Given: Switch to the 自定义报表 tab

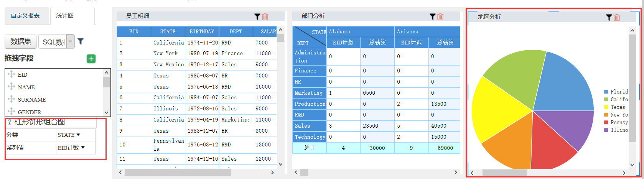Looking at the screenshot, I should (25, 16).
